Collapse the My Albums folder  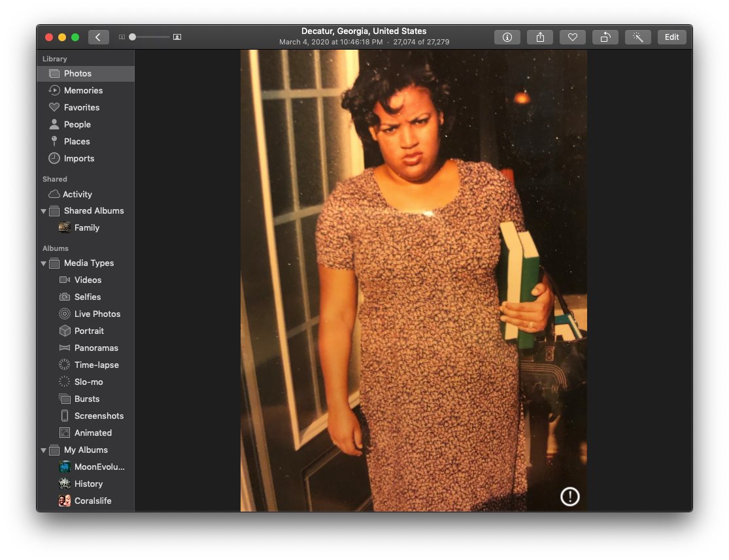(44, 450)
